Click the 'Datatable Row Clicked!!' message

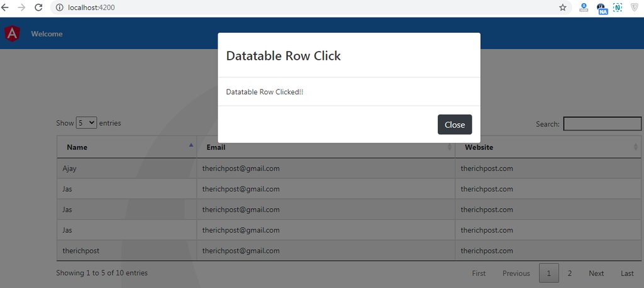coord(265,92)
